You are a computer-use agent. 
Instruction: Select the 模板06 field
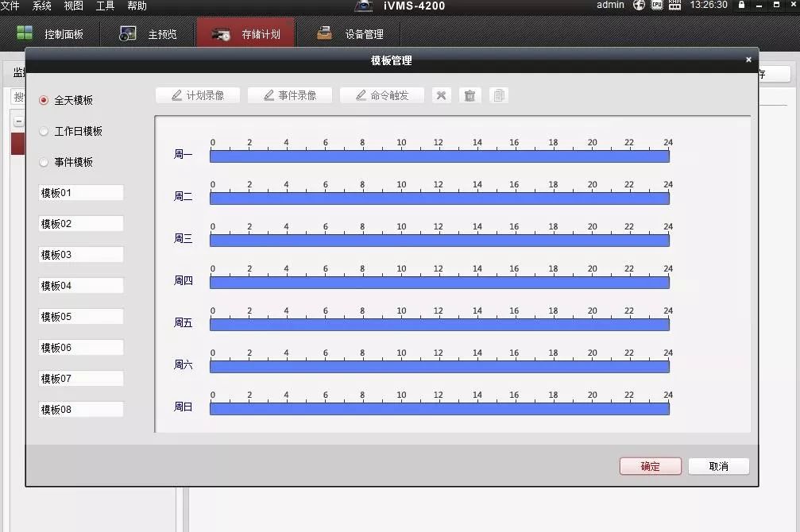coord(80,347)
